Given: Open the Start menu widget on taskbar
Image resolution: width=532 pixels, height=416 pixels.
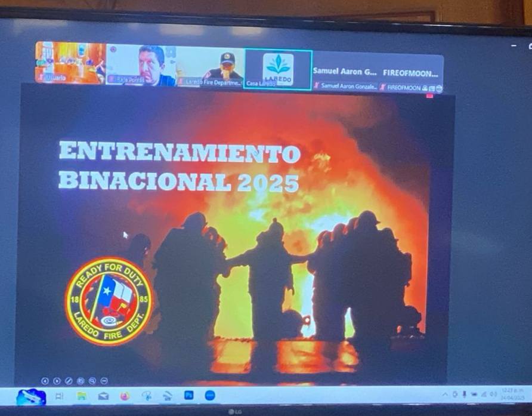Looking at the screenshot, I should coord(31,396).
